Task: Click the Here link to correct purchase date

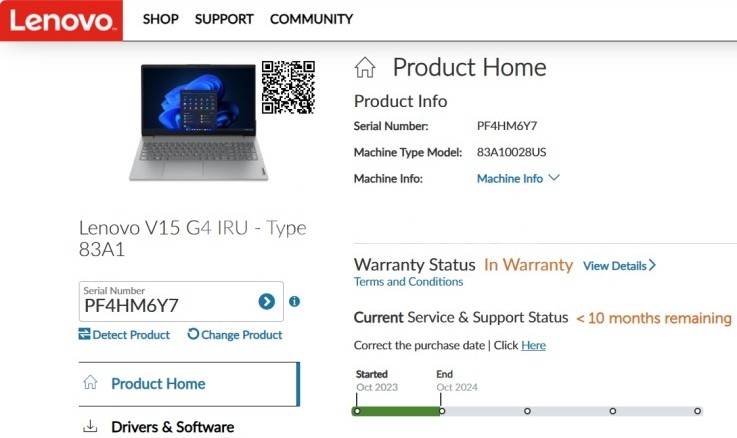Action: (x=533, y=345)
